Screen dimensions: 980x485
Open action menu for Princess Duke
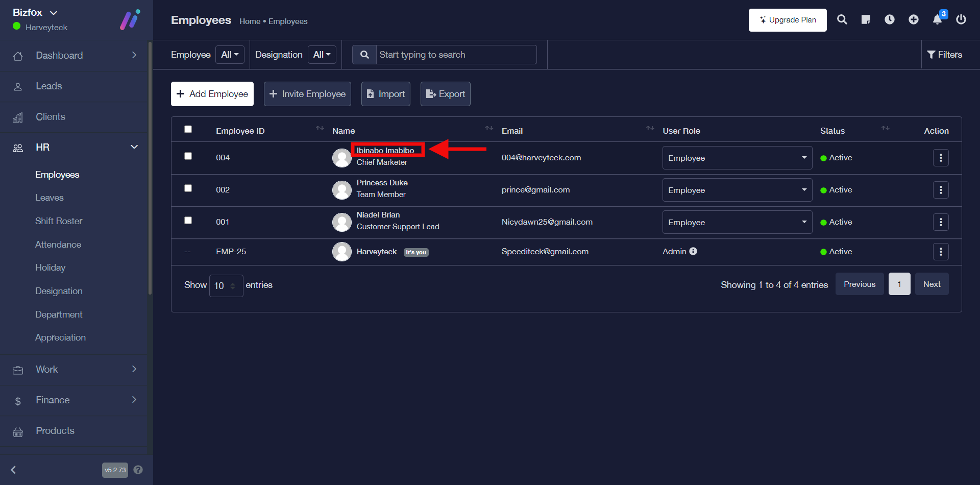[x=941, y=190]
